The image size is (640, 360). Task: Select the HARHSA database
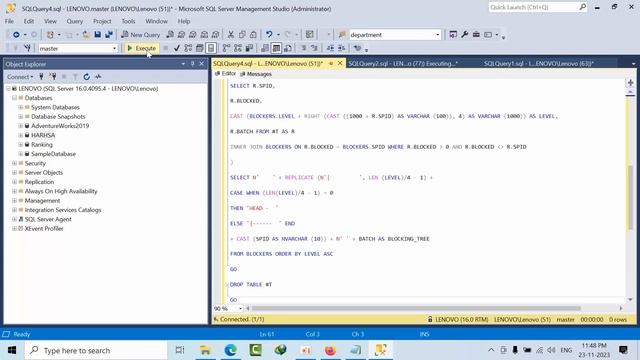click(x=43, y=135)
